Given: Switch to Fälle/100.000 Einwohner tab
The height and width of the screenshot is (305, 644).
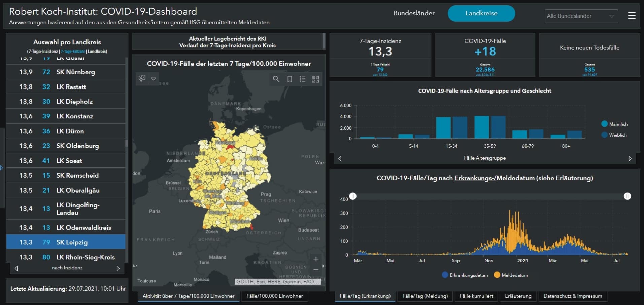Looking at the screenshot, I should 274,296.
